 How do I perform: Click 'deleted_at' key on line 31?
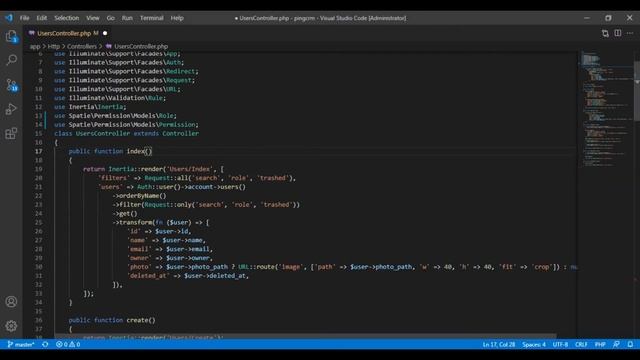point(148,276)
